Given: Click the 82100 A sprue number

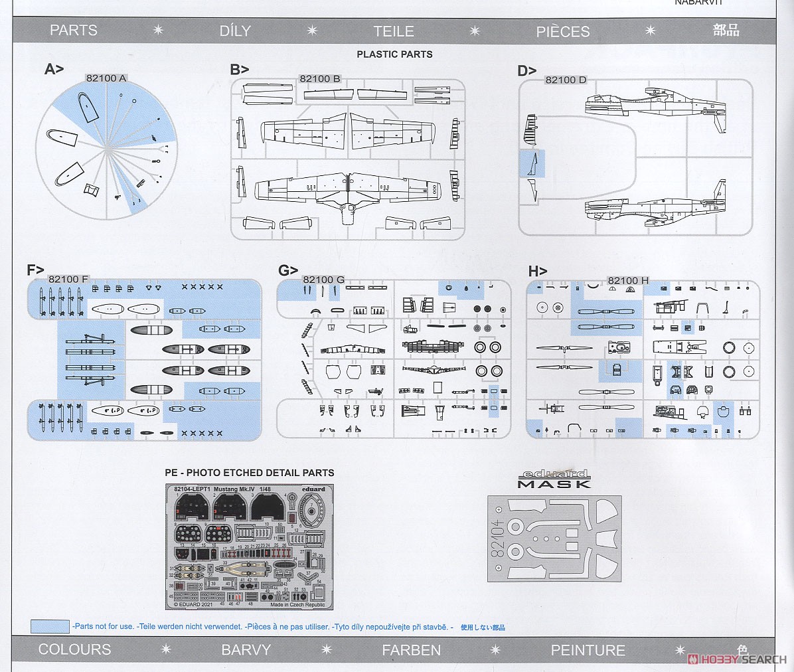Looking at the screenshot, I should pos(106,78).
